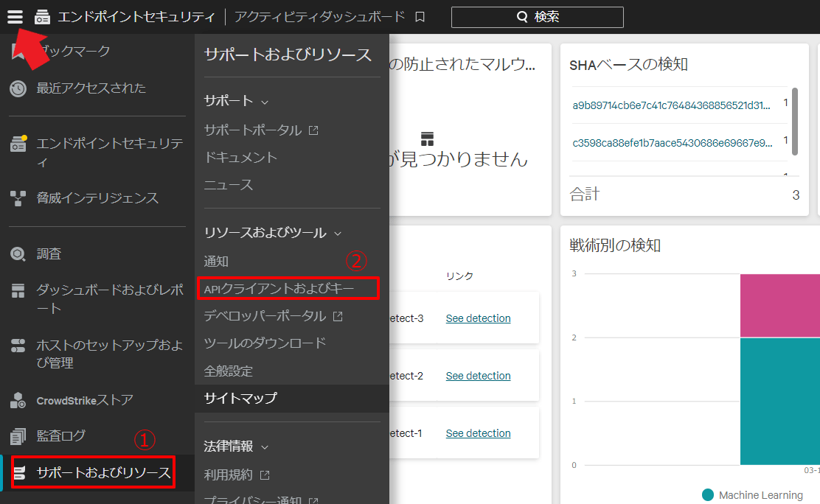Open 通知 submenu item

(x=216, y=261)
